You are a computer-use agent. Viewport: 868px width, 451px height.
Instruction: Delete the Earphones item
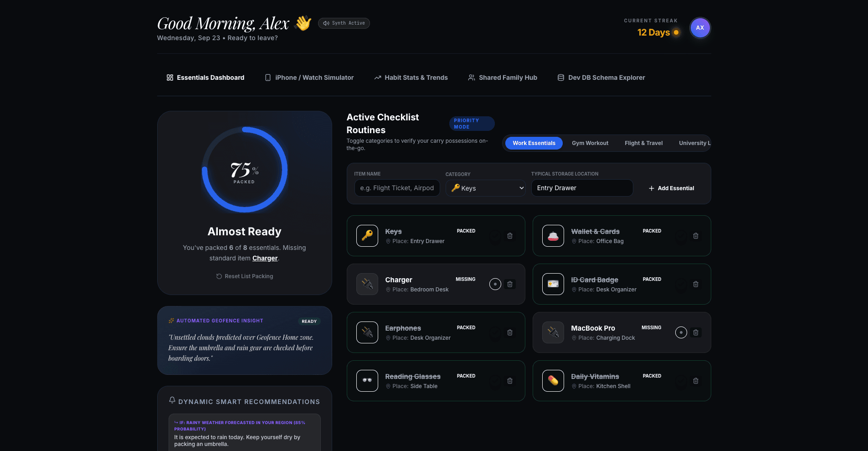pyautogui.click(x=510, y=332)
